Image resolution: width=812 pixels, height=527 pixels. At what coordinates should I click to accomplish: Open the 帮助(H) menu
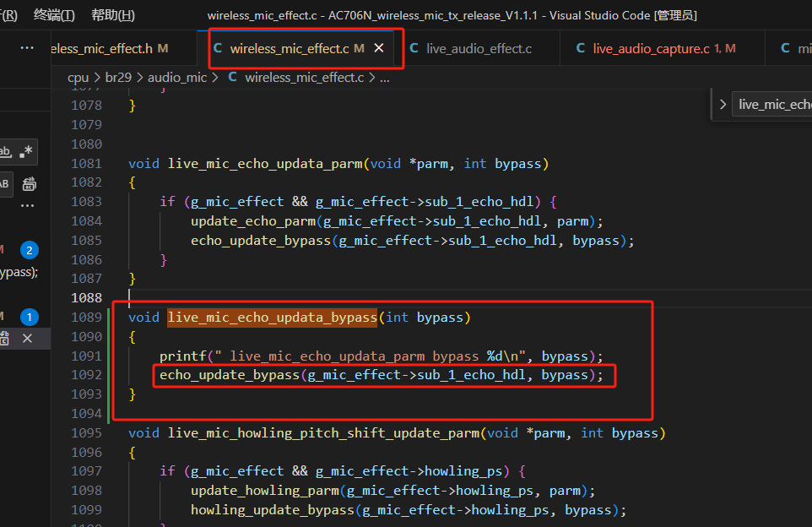(113, 15)
